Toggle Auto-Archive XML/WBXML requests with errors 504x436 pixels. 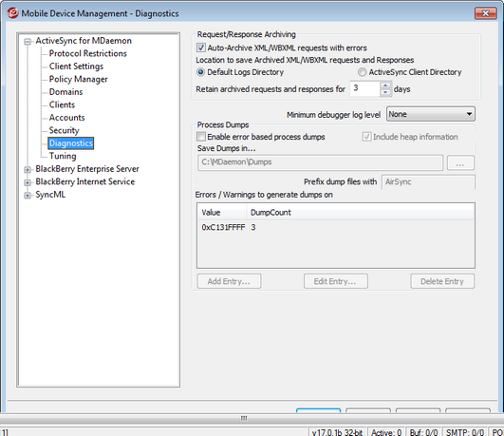tap(201, 47)
